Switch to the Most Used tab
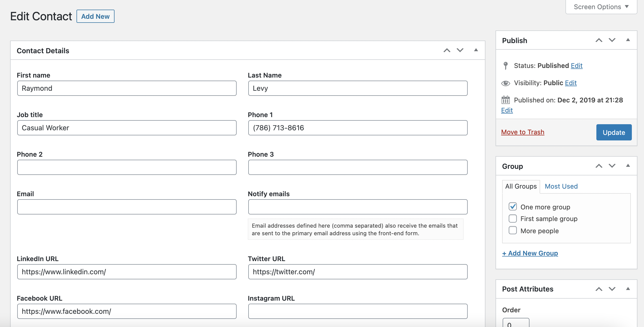The image size is (644, 327). pyautogui.click(x=561, y=186)
